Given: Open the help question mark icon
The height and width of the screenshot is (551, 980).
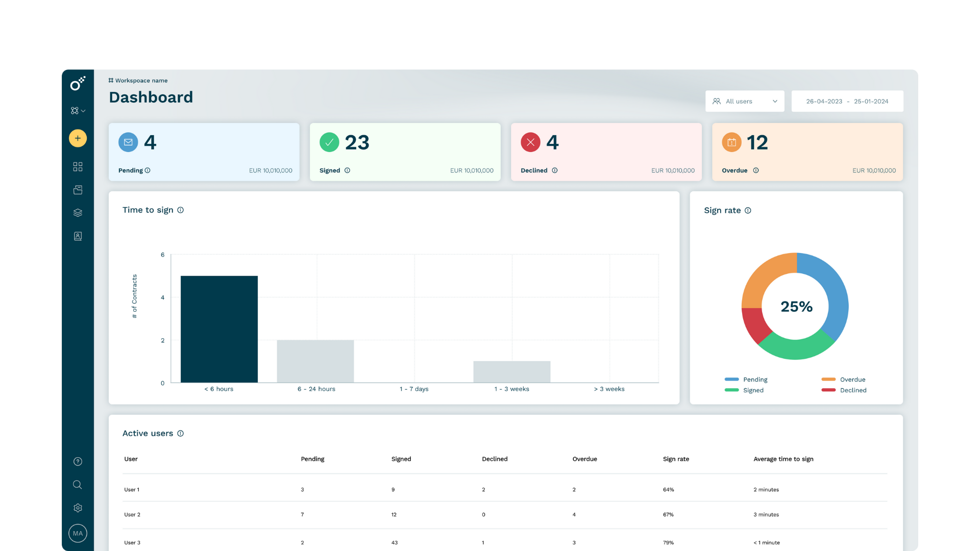Looking at the screenshot, I should (78, 462).
